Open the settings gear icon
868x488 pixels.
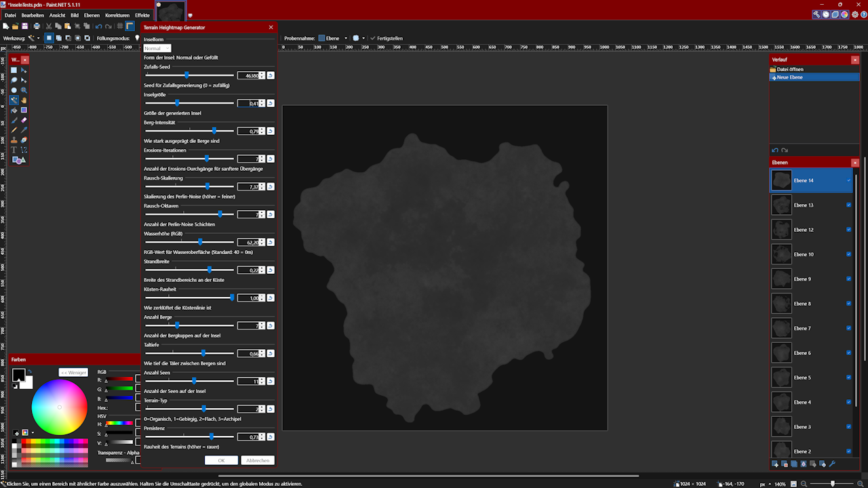(854, 14)
